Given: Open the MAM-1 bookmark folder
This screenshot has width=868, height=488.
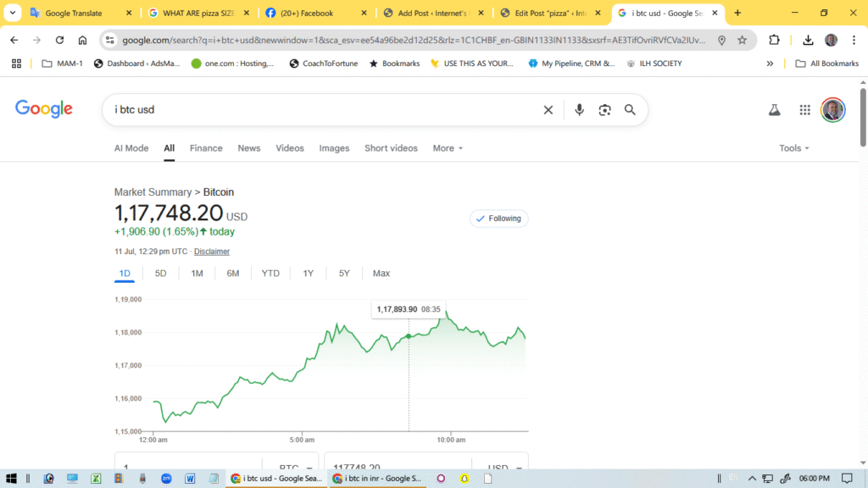Looking at the screenshot, I should [63, 64].
